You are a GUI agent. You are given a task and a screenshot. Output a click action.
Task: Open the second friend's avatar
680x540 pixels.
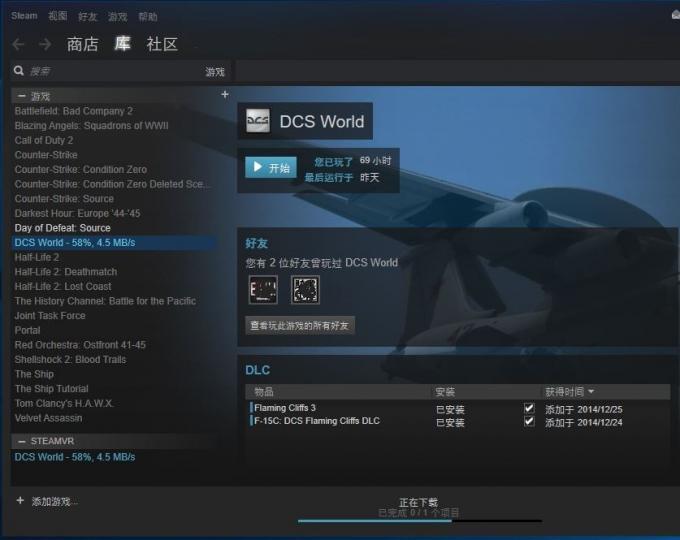(x=305, y=290)
